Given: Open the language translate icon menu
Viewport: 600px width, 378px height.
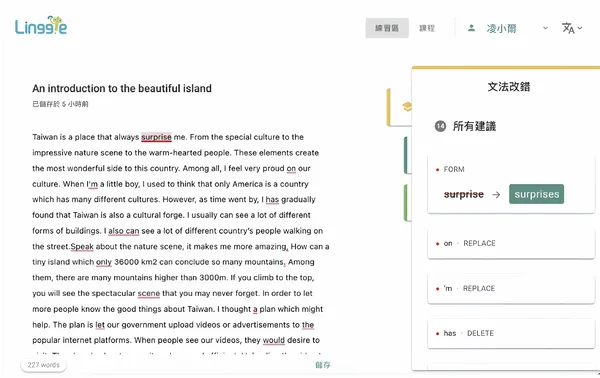Looking at the screenshot, I should tap(568, 28).
